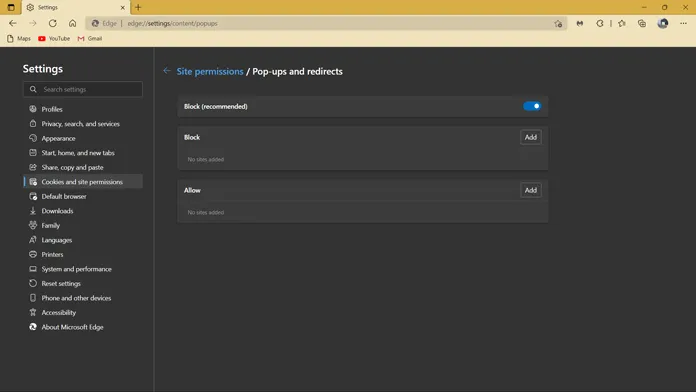This screenshot has height=392, width=696.
Task: Refresh the page
Action: coord(52,23)
